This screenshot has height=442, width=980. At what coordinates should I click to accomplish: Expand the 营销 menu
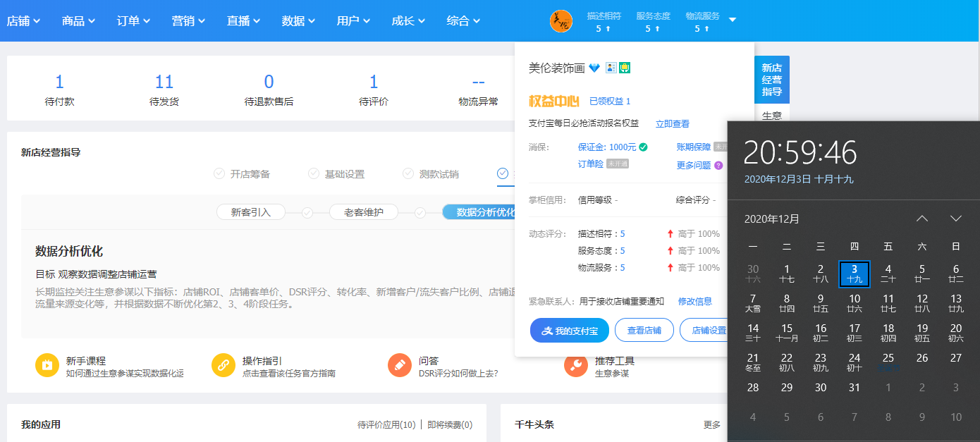tap(188, 20)
